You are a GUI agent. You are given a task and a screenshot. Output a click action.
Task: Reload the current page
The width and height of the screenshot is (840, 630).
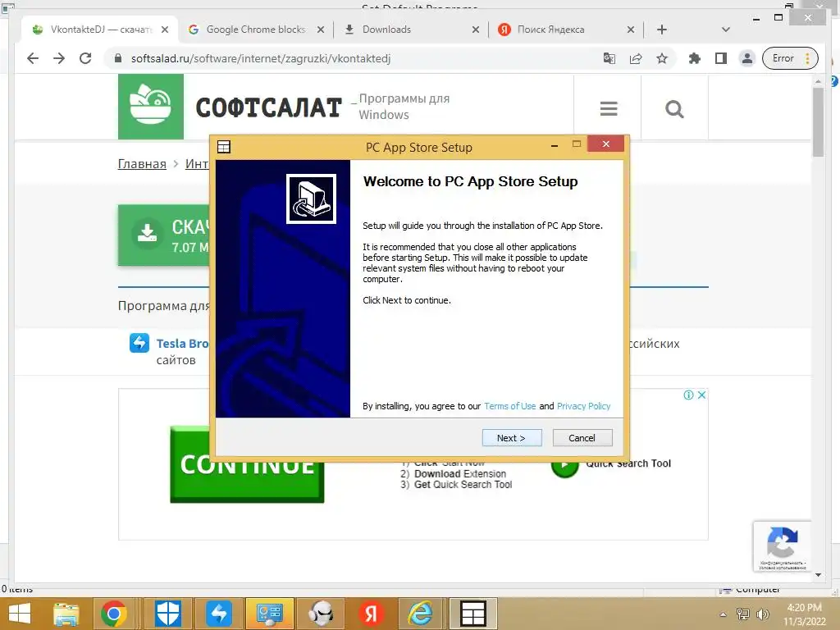85,58
